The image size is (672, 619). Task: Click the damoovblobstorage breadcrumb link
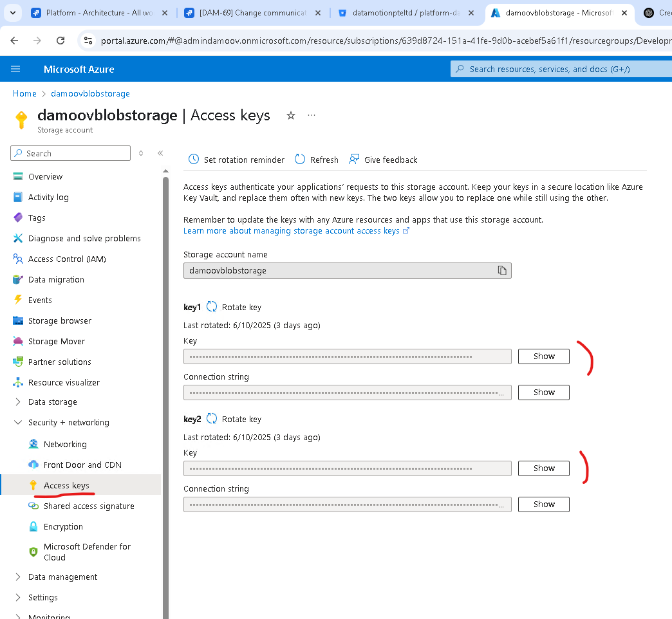click(90, 93)
